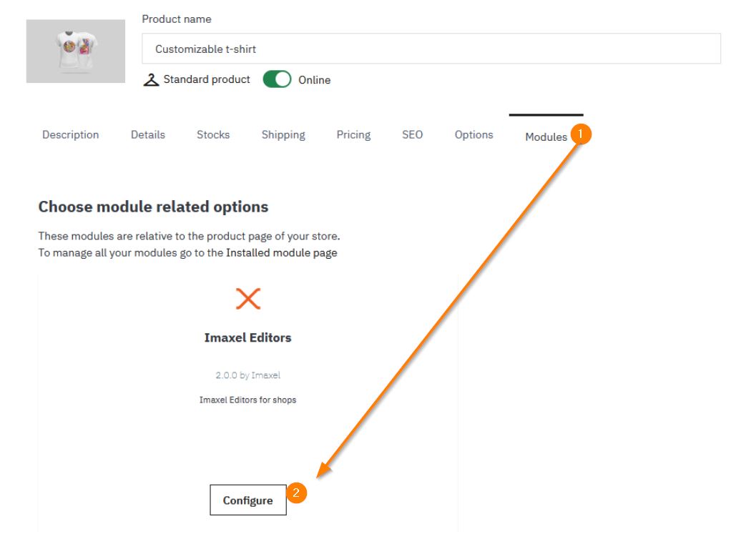756x544 pixels.
Task: Click the 2.0.0 by Imaxel version text
Action: pyautogui.click(x=247, y=375)
